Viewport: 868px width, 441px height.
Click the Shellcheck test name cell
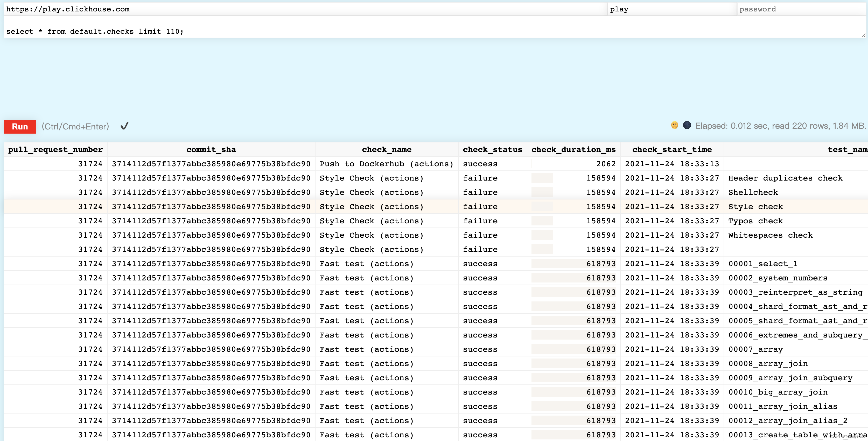point(753,192)
